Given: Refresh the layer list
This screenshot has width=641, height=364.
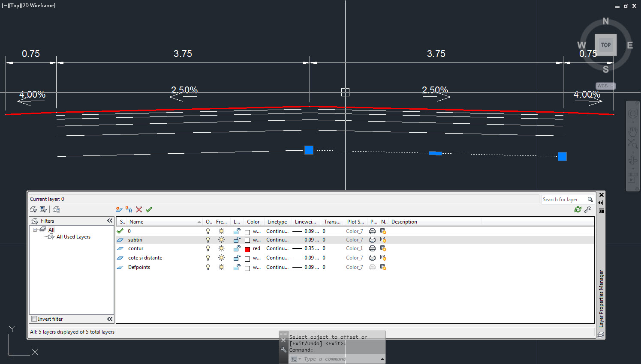Looking at the screenshot, I should click(578, 209).
